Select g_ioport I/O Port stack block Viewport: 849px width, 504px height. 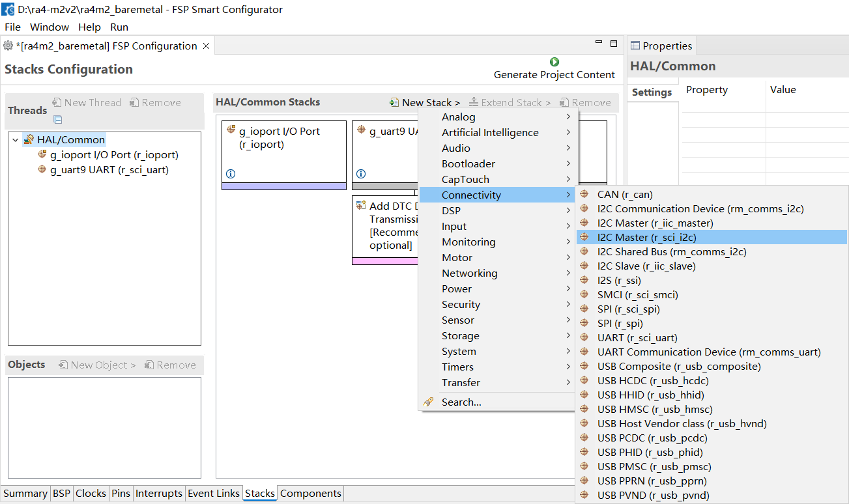tap(284, 155)
